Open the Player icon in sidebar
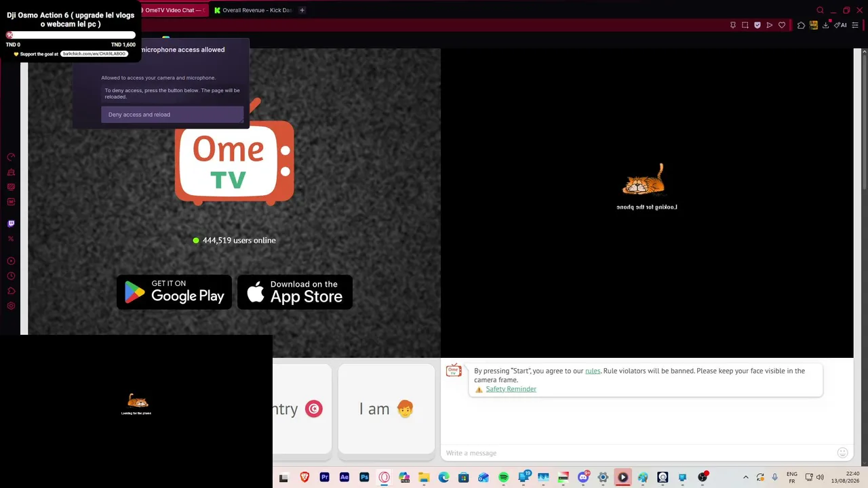Image resolution: width=868 pixels, height=488 pixels. tap(11, 261)
